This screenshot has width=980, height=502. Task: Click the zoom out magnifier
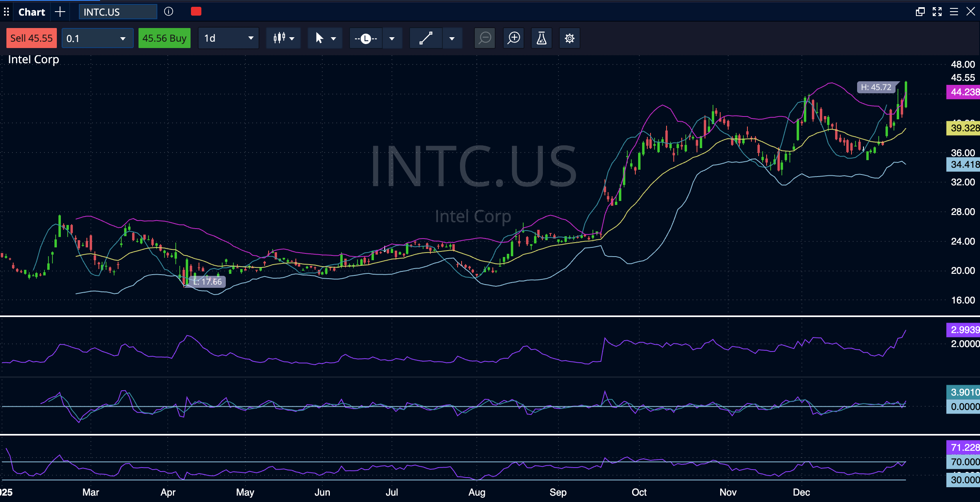tap(485, 38)
